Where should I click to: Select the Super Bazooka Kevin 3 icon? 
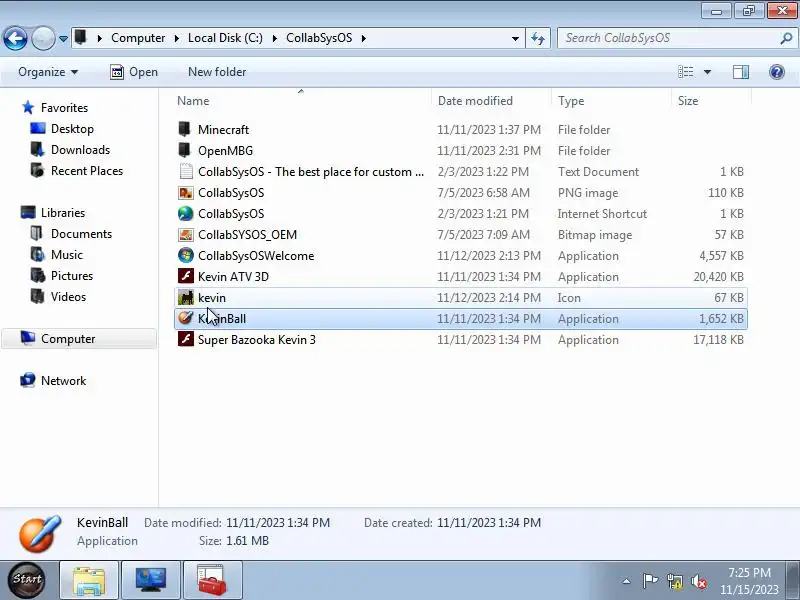pyautogui.click(x=186, y=339)
